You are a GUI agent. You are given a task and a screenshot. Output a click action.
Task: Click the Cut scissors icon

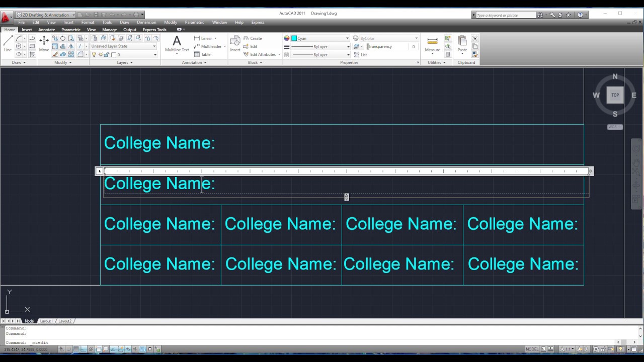tap(475, 38)
